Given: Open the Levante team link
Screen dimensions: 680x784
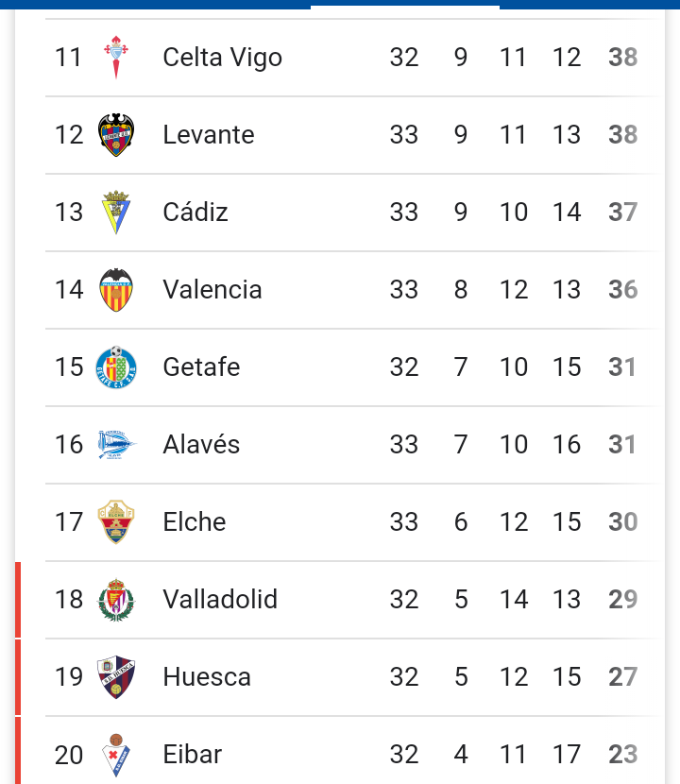Looking at the screenshot, I should point(209,134).
